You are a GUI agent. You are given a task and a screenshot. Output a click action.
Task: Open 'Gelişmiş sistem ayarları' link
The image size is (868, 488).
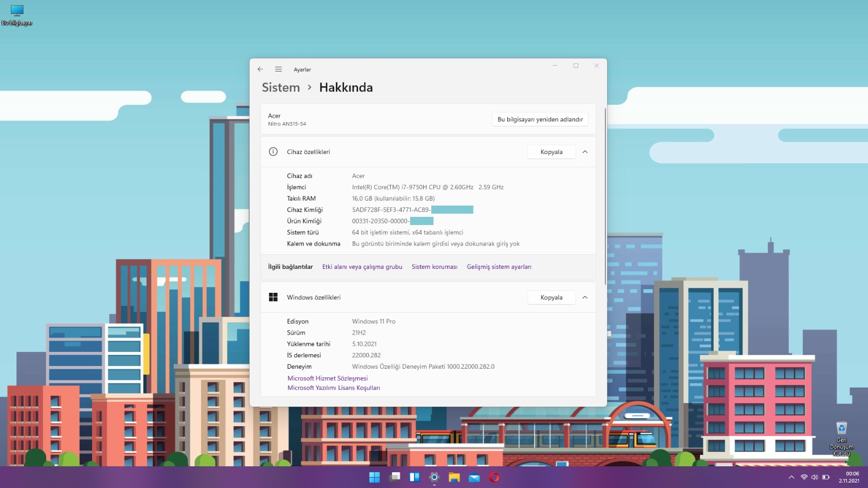click(x=499, y=267)
